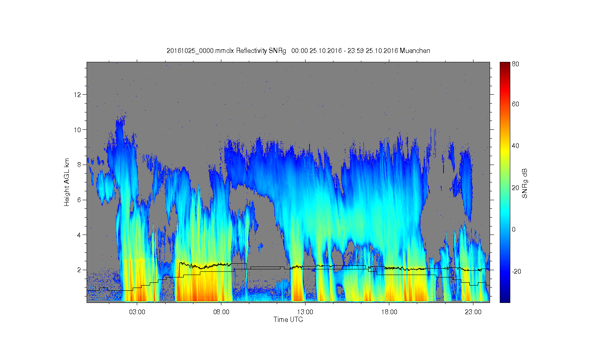Click the 23:00 time tick label
Screen dimensions: 607x364
tap(473, 312)
